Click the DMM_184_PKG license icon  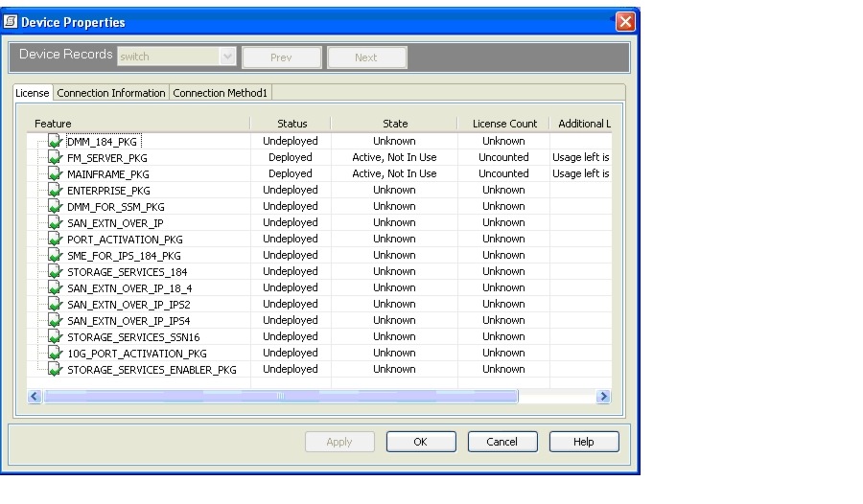(55, 142)
